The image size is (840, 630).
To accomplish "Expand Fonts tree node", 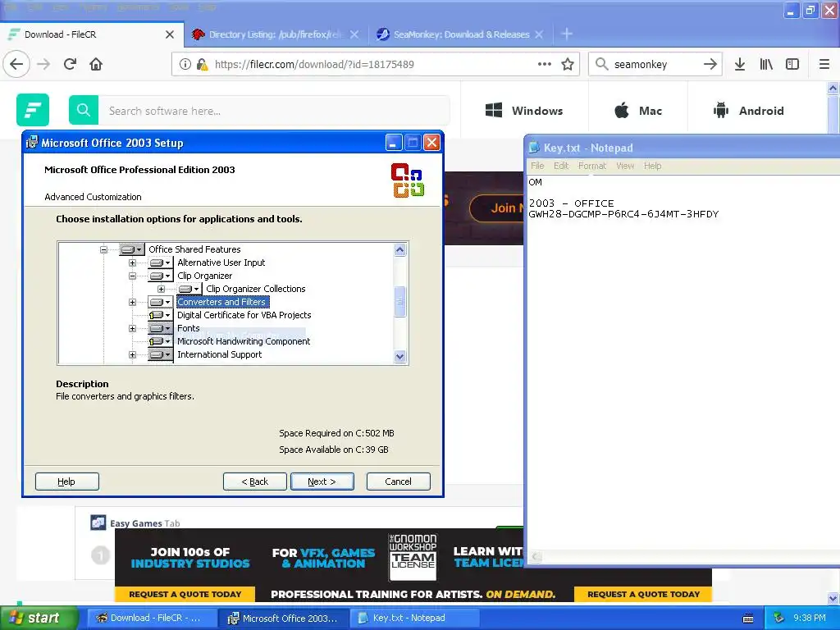I will pos(132,328).
